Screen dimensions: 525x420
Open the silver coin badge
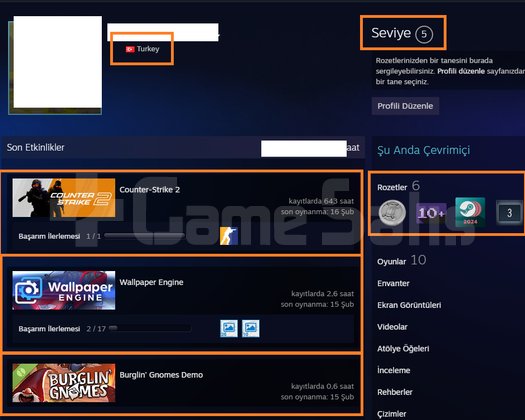392,212
